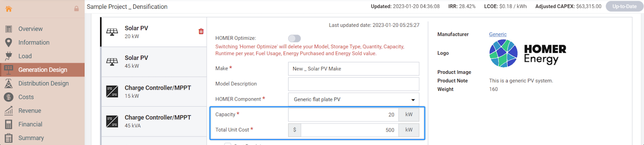Go to the Financial section

[30, 124]
